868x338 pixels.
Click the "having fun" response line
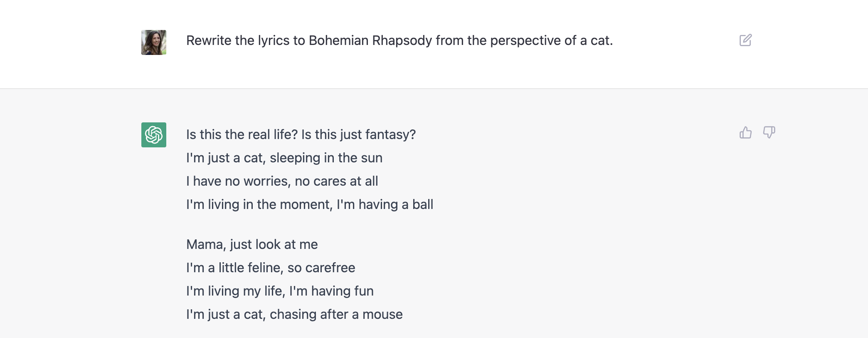(280, 291)
